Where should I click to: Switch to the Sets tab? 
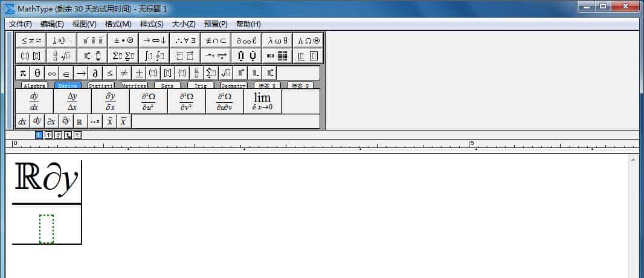(167, 85)
